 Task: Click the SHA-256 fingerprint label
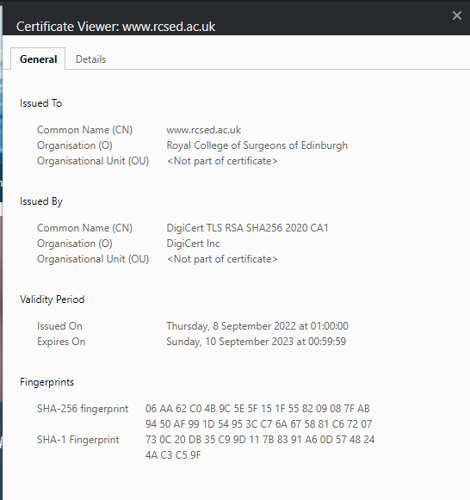click(82, 409)
